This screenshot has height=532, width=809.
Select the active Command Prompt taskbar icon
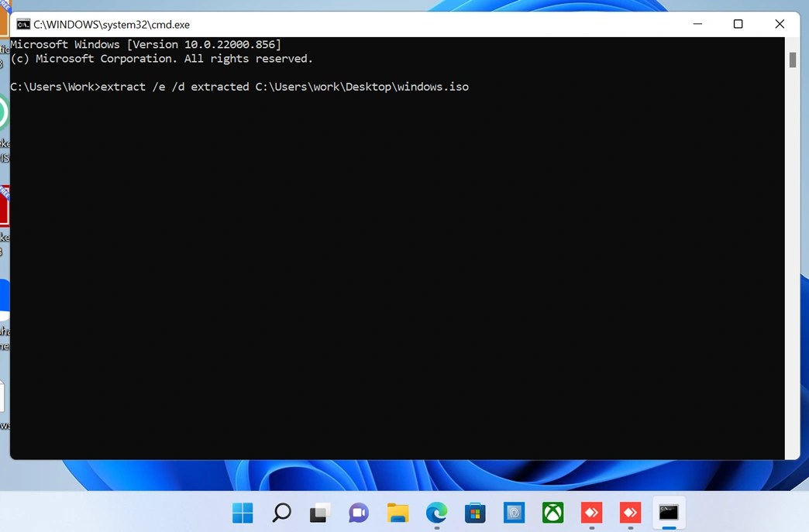669,513
